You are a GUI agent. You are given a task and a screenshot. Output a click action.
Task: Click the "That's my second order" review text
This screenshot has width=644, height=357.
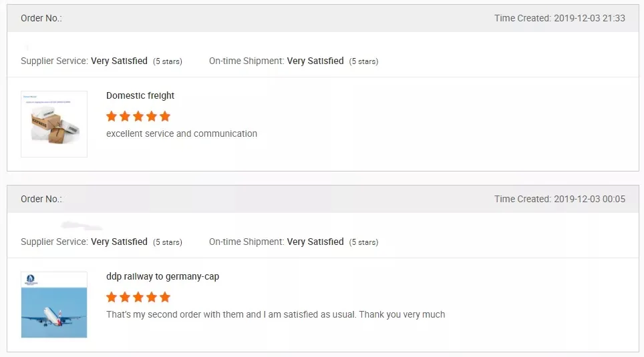click(x=275, y=314)
